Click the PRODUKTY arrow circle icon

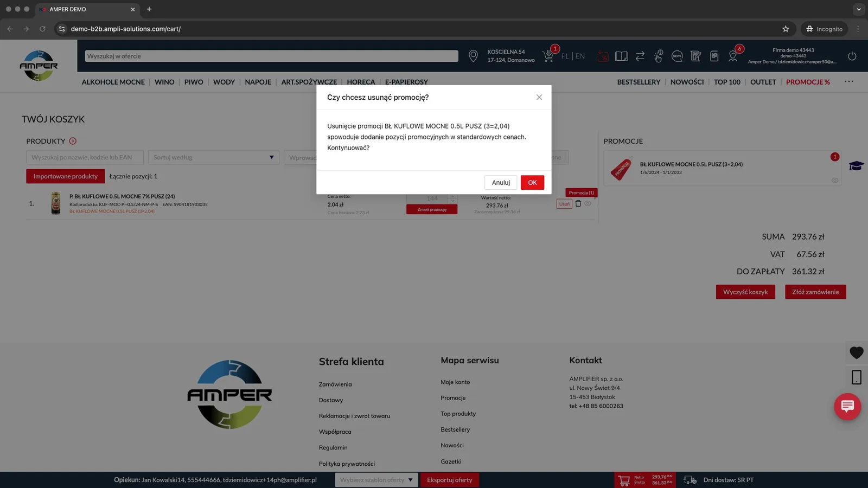tap(73, 141)
